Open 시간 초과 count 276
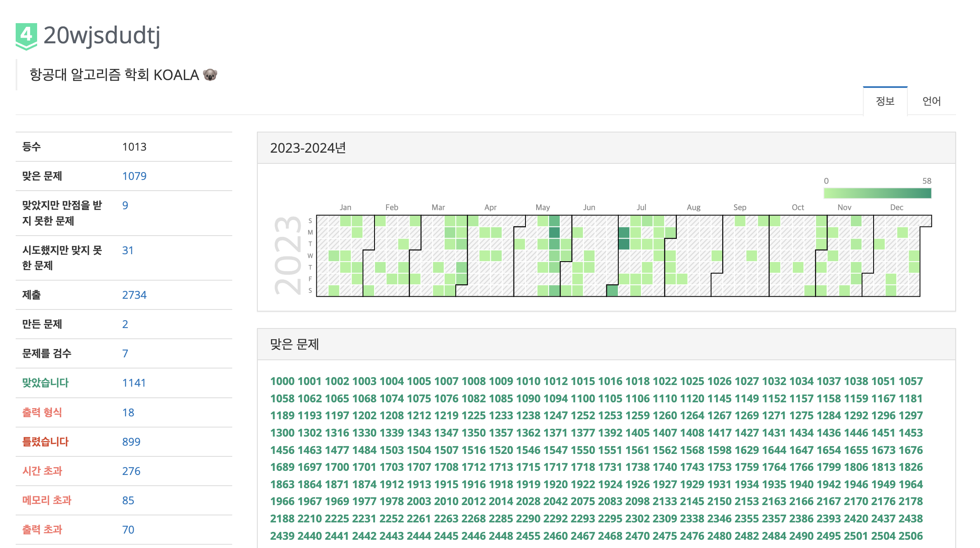The height and width of the screenshot is (548, 980). [131, 471]
